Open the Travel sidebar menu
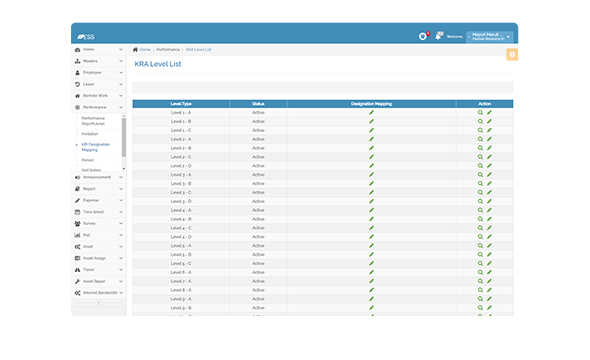This screenshot has height=360, width=590. coord(99,270)
